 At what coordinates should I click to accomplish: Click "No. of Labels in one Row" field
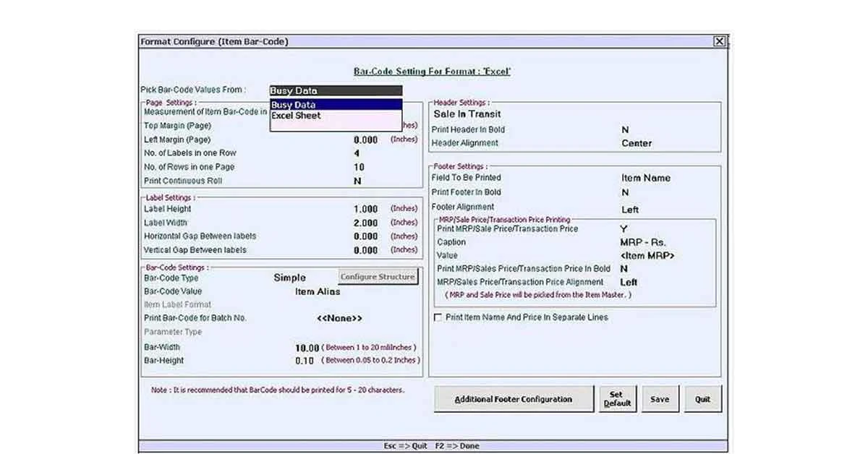(x=354, y=153)
